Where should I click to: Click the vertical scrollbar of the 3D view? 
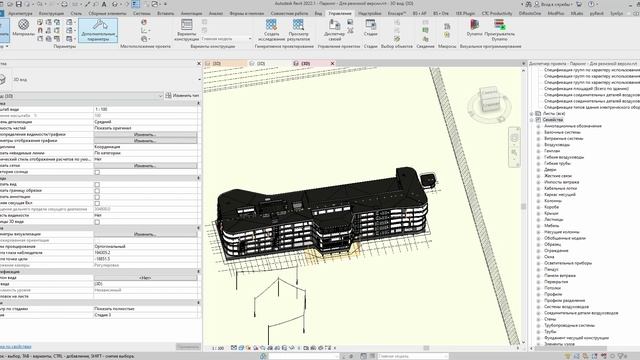524,207
